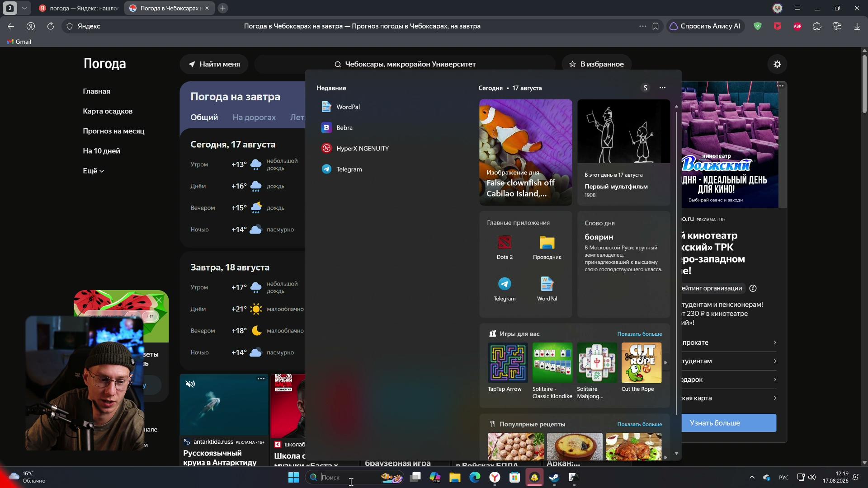Open Microsoft Store from the taskbar

pos(514,477)
